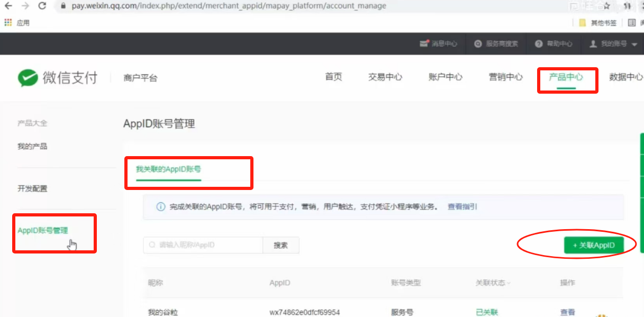Open 产品中心 navigation tab
This screenshot has width=644, height=317.
pyautogui.click(x=566, y=77)
